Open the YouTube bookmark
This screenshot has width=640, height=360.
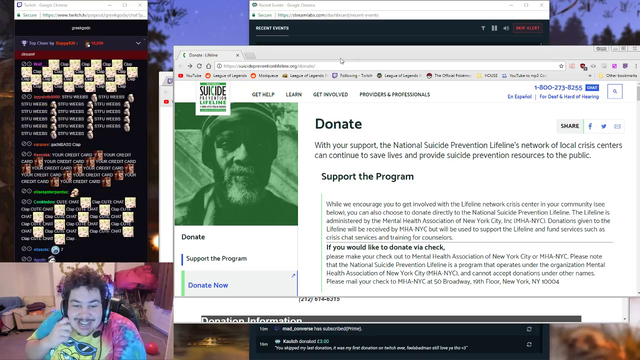(x=190, y=76)
